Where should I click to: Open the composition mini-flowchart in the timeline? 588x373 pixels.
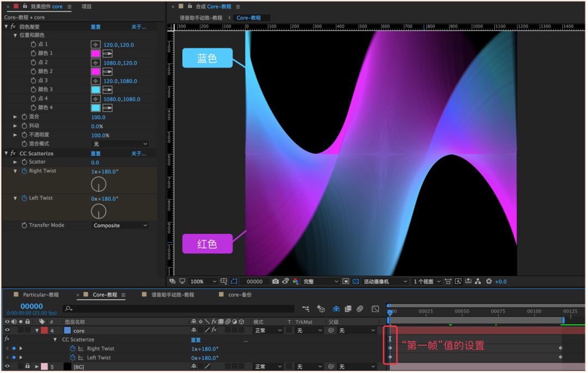pos(306,309)
